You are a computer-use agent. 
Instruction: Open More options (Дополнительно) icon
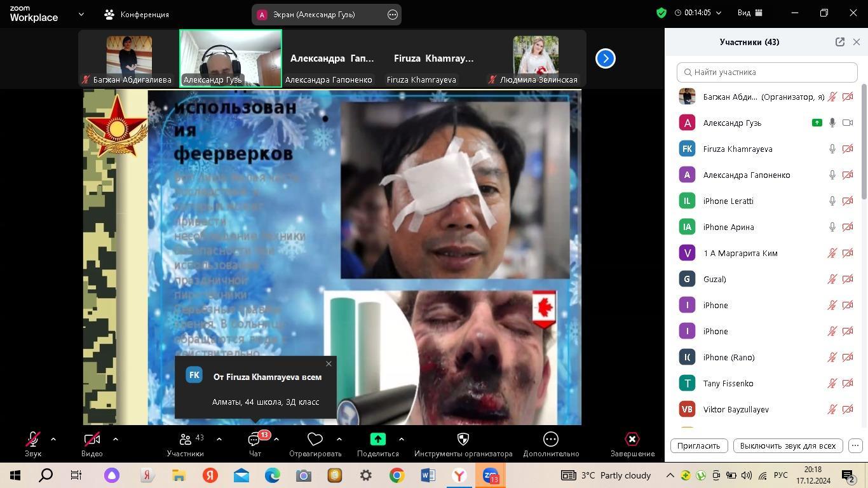[x=550, y=440]
